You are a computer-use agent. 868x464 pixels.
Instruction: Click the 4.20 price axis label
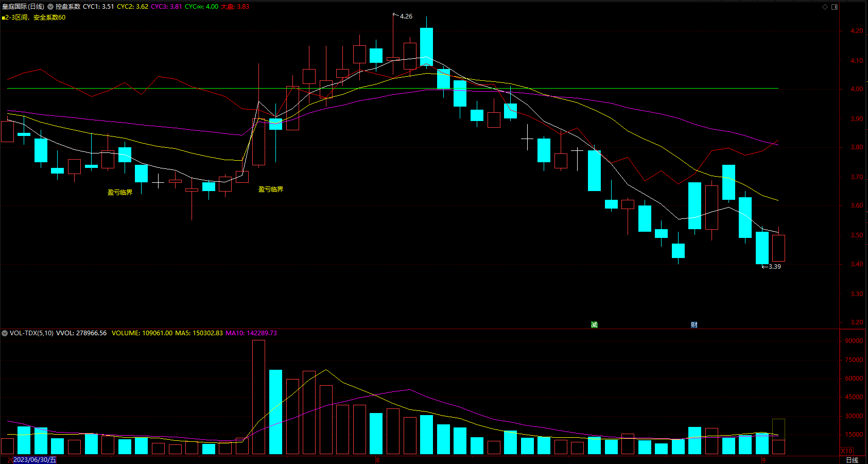(857, 31)
